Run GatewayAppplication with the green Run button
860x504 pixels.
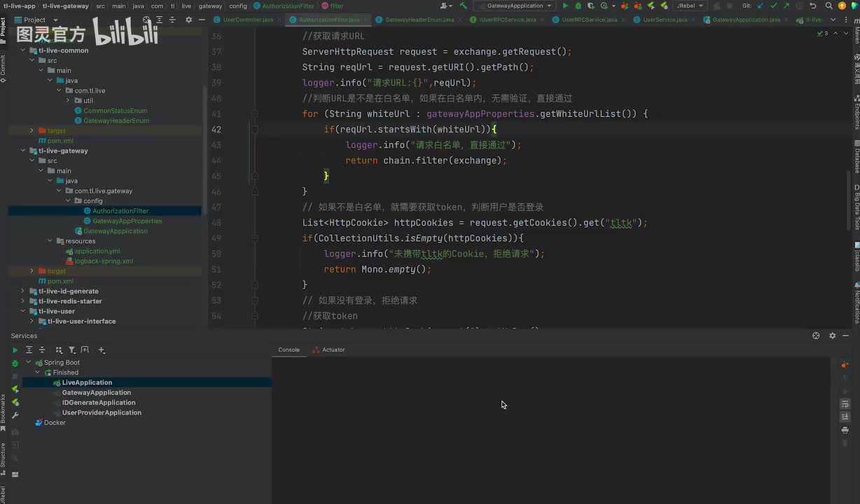point(565,6)
